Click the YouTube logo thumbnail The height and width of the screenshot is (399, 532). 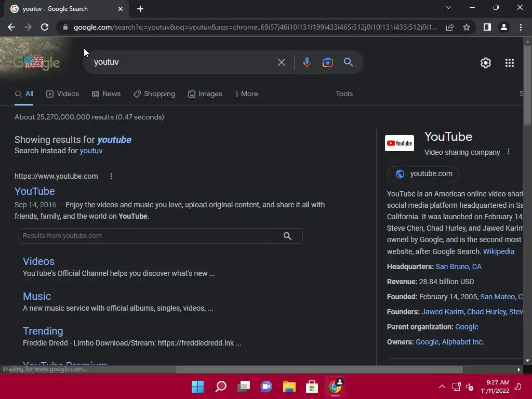[x=400, y=143]
